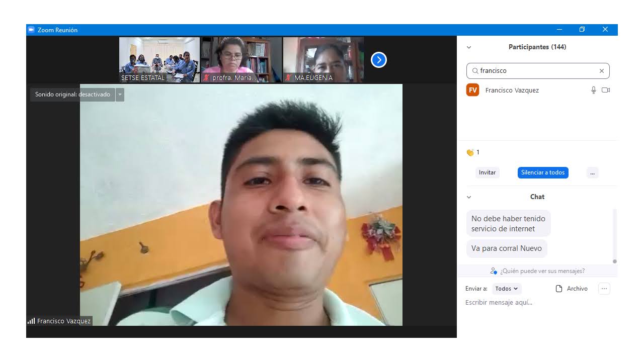Click the francisco search field
This screenshot has height=362, width=644.
[538, 71]
